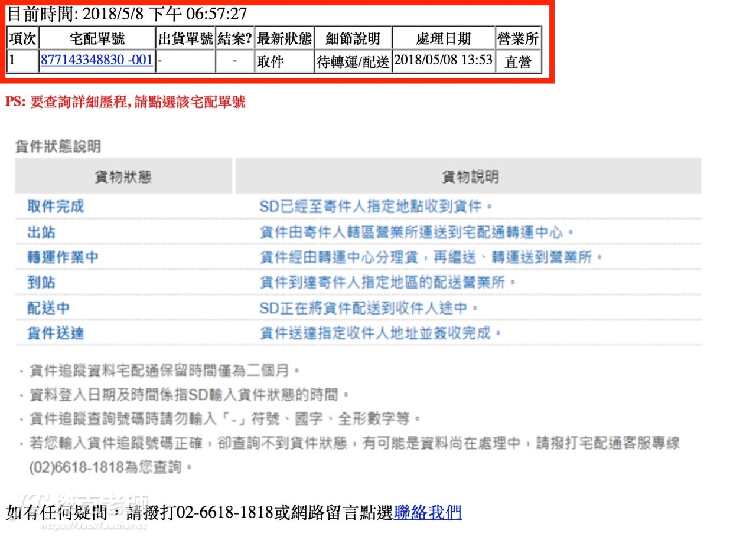Click the 出站 status row label
The width and height of the screenshot is (756, 537).
pos(41,232)
